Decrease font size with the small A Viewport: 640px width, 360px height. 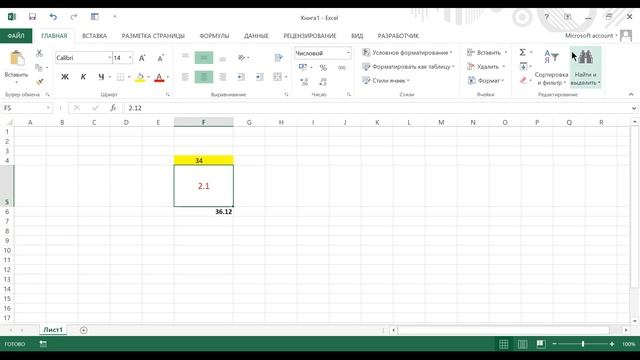(160, 58)
